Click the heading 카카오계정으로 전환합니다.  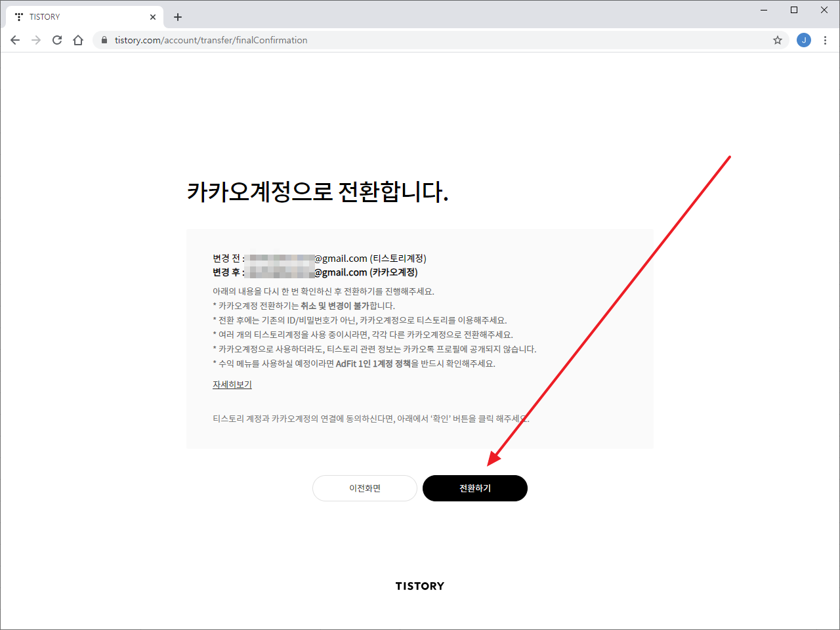click(318, 192)
